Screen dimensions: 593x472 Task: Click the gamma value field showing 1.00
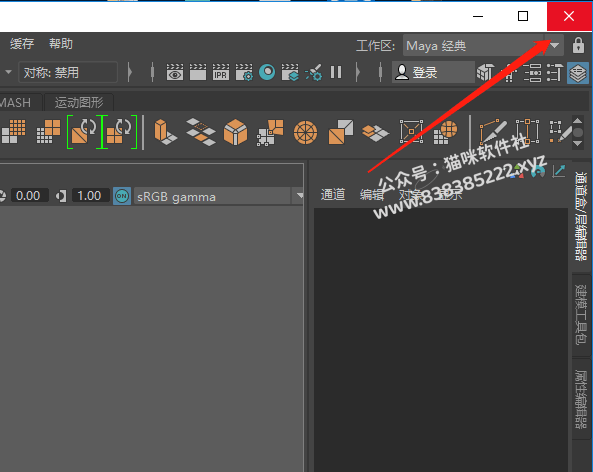(89, 196)
